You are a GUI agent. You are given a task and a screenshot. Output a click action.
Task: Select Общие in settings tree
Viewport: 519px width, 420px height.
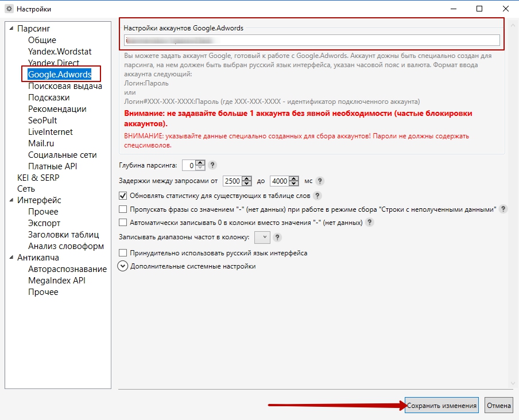pos(42,40)
